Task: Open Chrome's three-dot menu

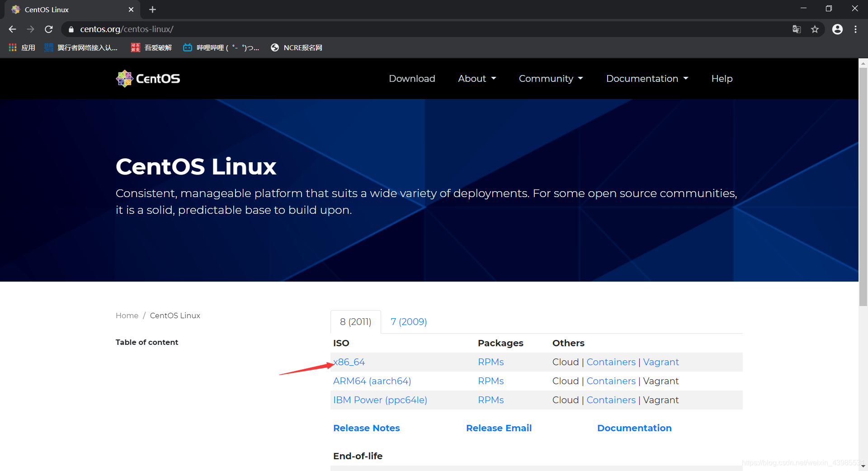Action: click(x=855, y=29)
